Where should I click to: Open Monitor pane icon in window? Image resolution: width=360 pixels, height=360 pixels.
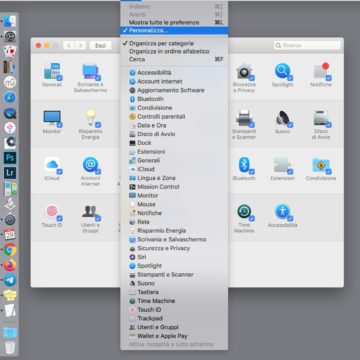point(52,118)
